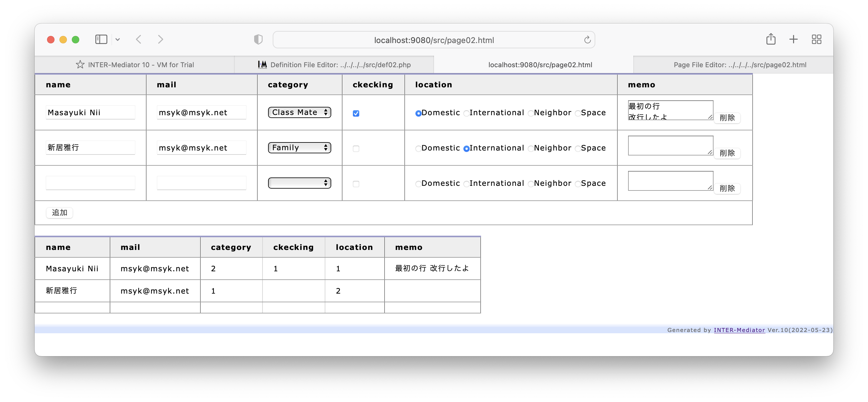Select Neighbor radio in 新居雅行 row
This screenshot has width=868, height=402.
point(530,149)
